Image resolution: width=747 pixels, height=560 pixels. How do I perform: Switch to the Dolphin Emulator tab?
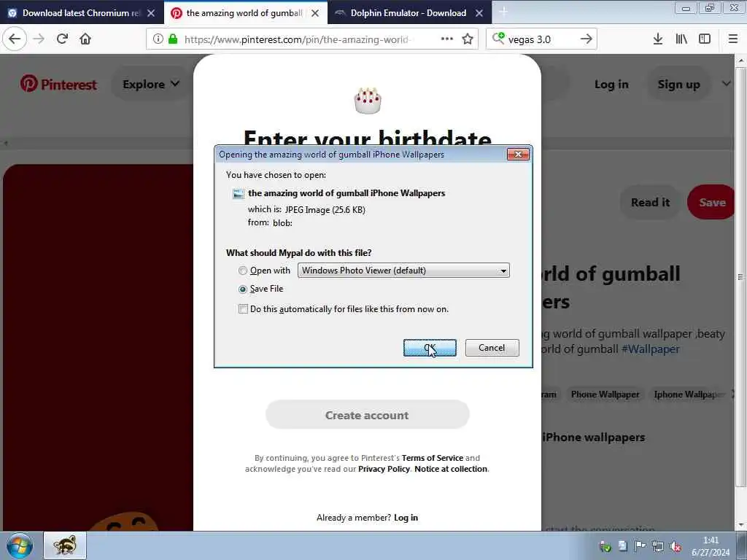(x=409, y=13)
